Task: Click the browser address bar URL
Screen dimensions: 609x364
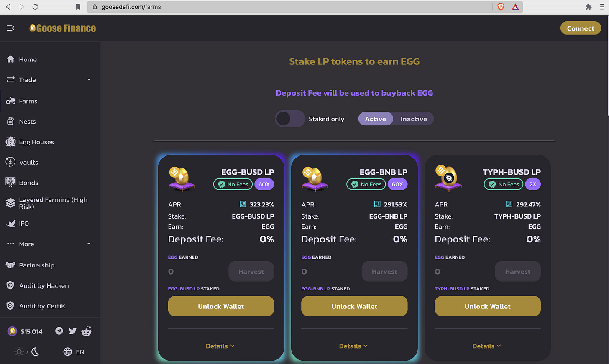Action: 131,7
